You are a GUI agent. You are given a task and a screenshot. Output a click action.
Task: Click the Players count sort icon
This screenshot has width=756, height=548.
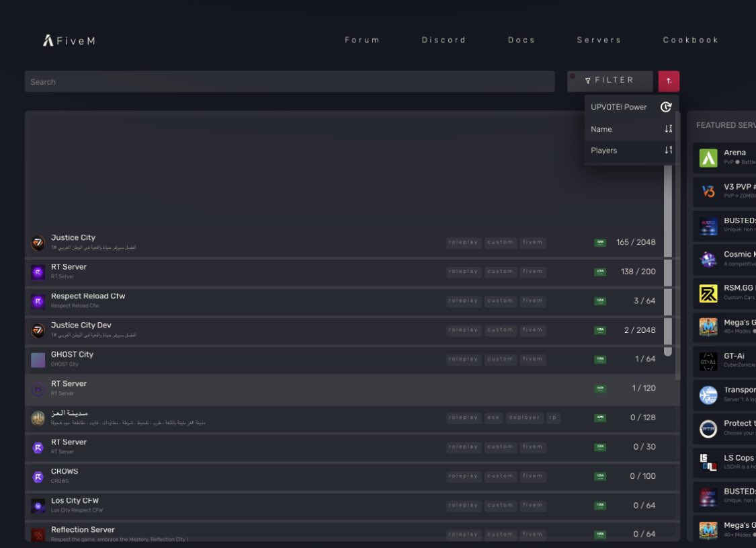point(668,150)
